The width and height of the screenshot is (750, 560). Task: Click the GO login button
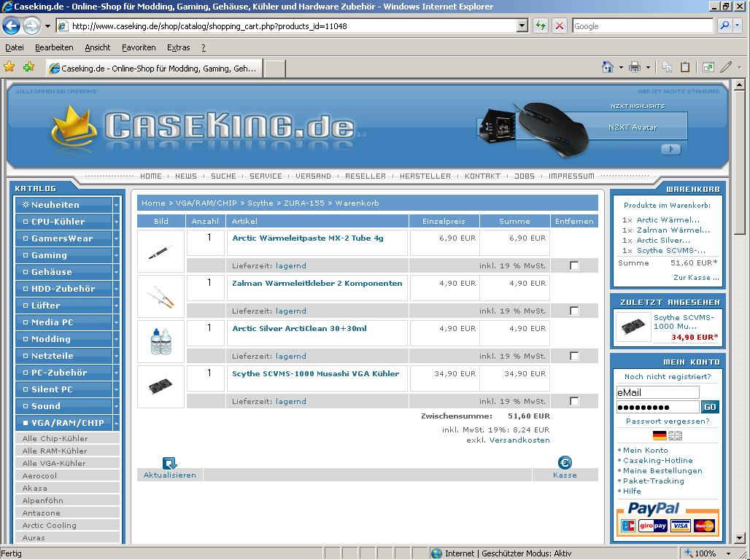point(710,406)
